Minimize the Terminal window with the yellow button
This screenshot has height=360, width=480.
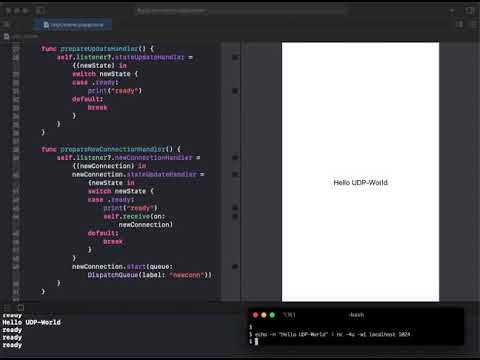(264, 315)
